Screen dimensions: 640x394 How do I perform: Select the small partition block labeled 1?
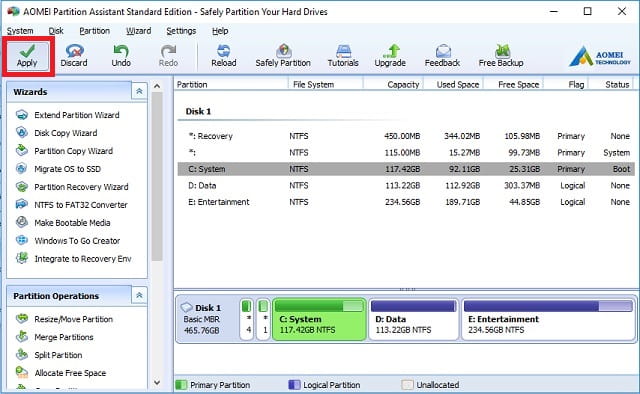pos(264,319)
